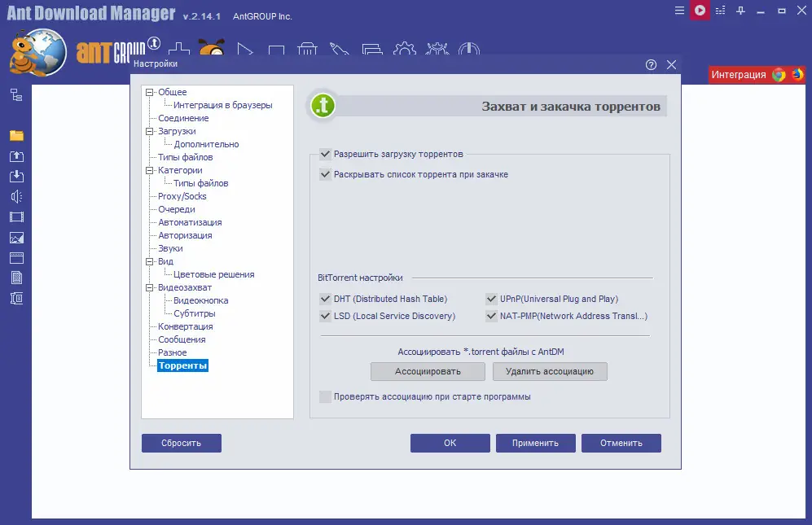Select the film strip video category icon
Image resolution: width=812 pixels, height=525 pixels.
[16, 217]
